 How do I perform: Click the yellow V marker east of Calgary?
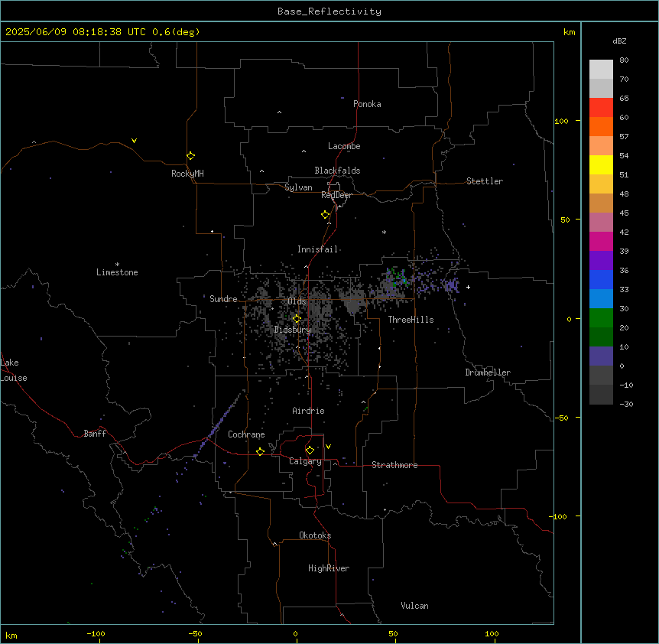point(328,447)
